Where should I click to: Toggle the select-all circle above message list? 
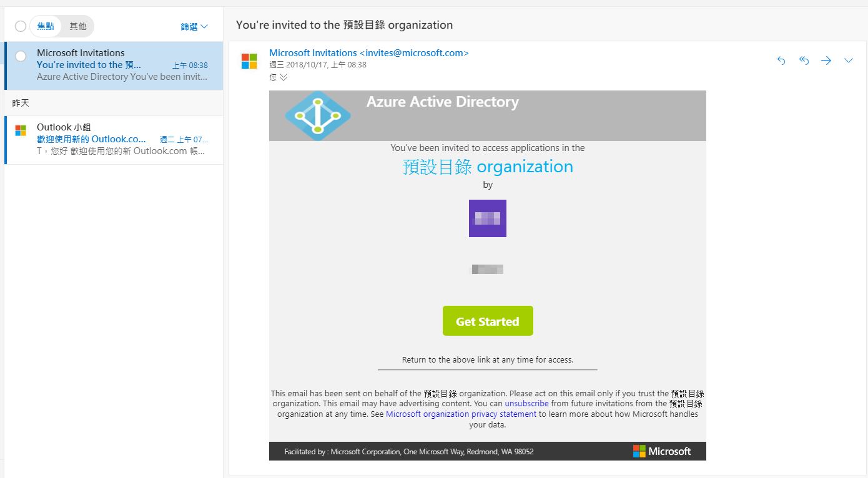point(21,26)
